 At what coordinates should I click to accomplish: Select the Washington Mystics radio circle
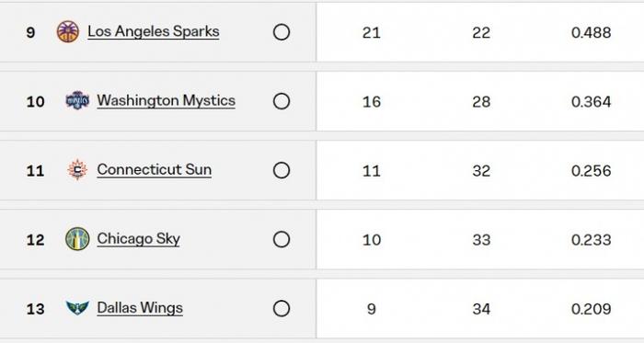click(x=282, y=101)
